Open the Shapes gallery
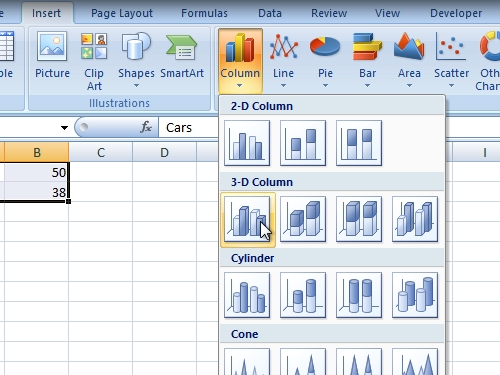 point(136,60)
